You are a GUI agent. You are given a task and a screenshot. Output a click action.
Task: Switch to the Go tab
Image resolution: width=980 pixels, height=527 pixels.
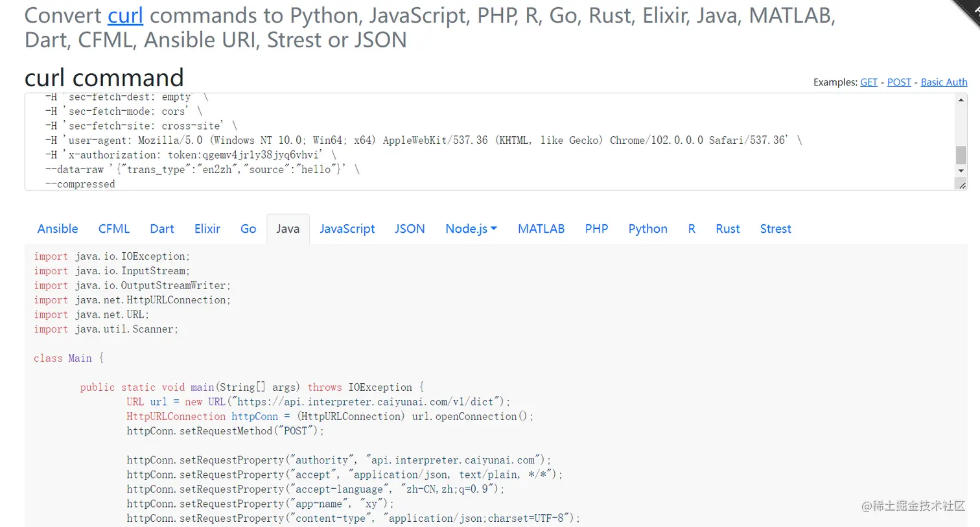(x=248, y=229)
